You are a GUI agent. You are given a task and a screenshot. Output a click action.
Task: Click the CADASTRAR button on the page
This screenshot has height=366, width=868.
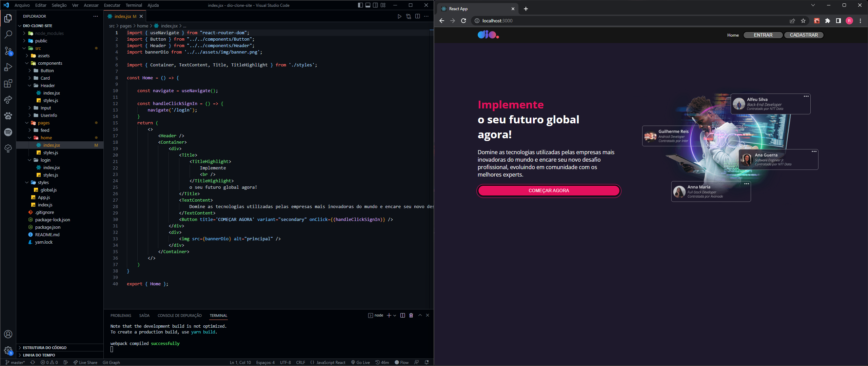pyautogui.click(x=804, y=35)
